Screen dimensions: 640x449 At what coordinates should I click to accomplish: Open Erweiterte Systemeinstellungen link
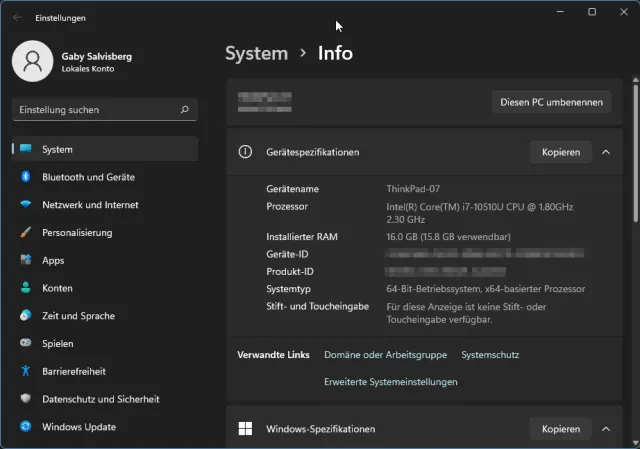coord(390,382)
